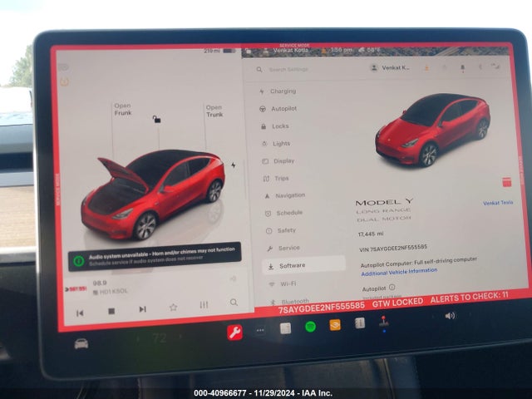The image size is (532, 399).
Task: Stop media playback
Action: click(111, 311)
